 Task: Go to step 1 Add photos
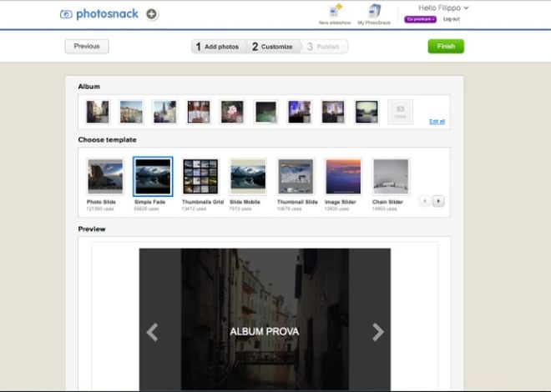click(218, 47)
